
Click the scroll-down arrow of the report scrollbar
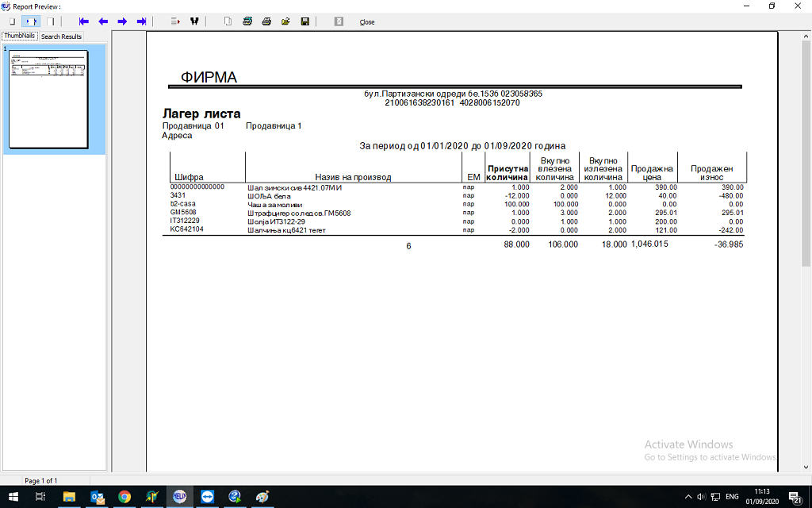[x=806, y=467]
